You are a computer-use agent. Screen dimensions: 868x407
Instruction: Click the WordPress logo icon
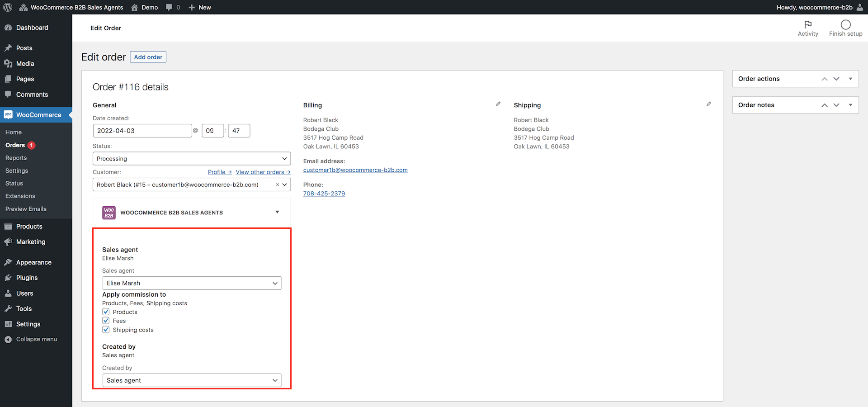click(x=8, y=7)
